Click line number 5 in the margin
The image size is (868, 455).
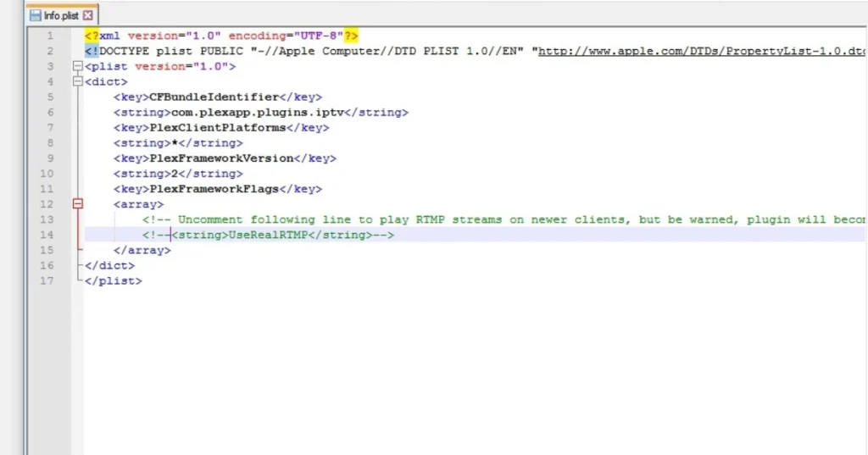50,97
